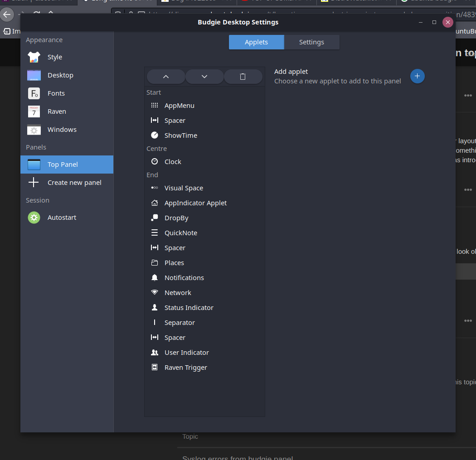This screenshot has width=476, height=460.
Task: Delete the selected applet with trash button
Action: coord(243,77)
